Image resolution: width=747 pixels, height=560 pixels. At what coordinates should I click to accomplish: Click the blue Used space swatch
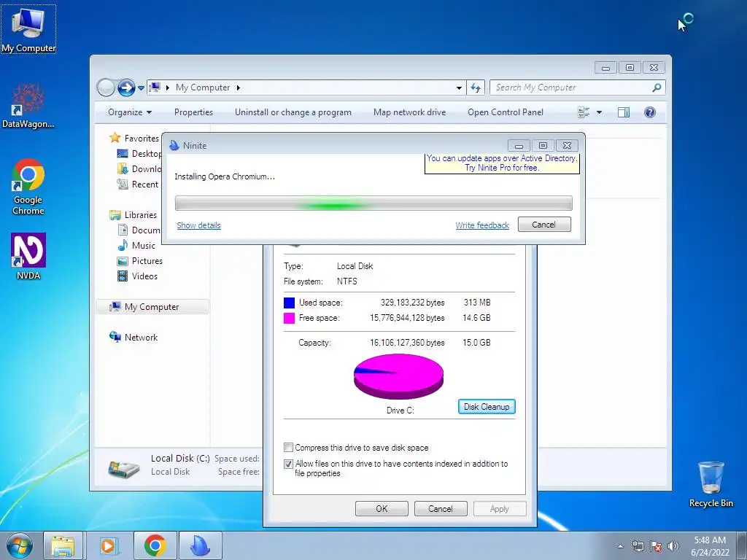(x=289, y=303)
